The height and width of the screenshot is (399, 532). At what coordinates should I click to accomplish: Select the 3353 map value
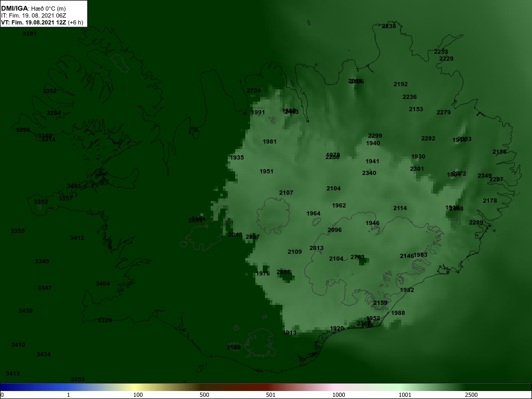(x=77, y=380)
